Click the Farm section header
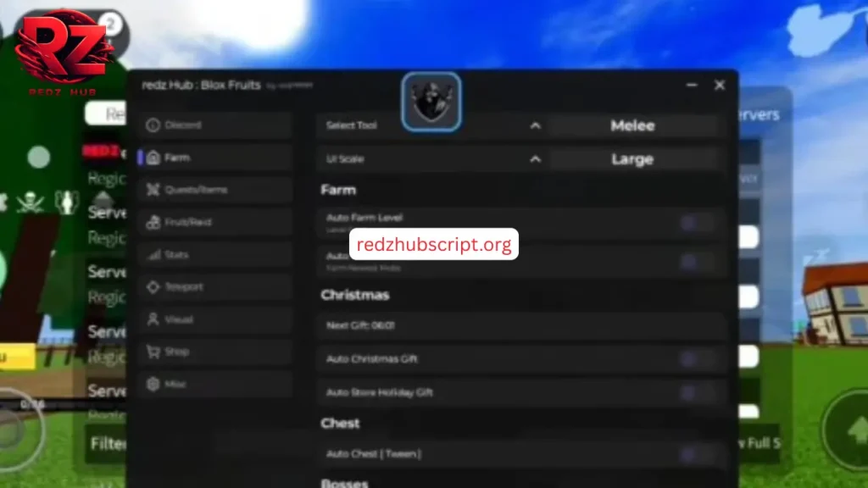Viewport: 868px width, 488px height. (338, 190)
